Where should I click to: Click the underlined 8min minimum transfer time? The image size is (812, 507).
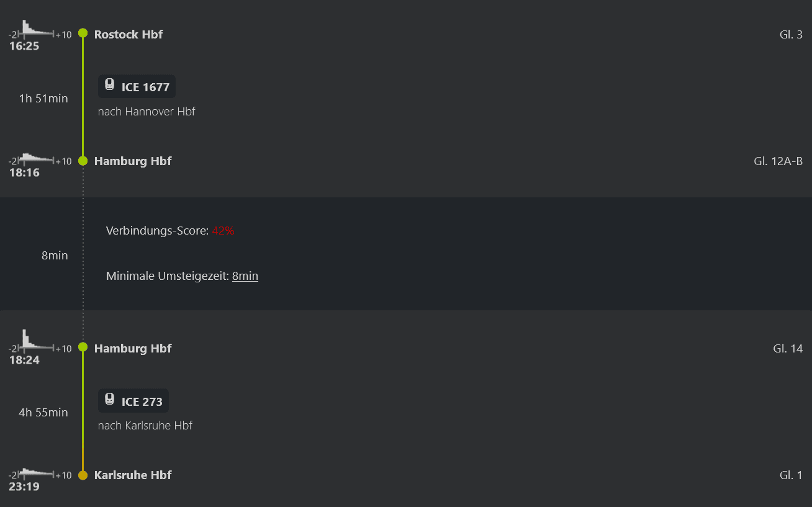[245, 276]
